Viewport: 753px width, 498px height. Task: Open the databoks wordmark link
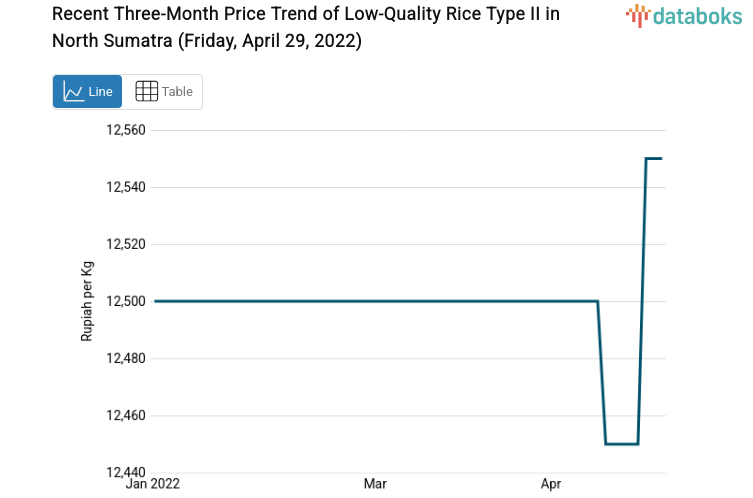698,15
